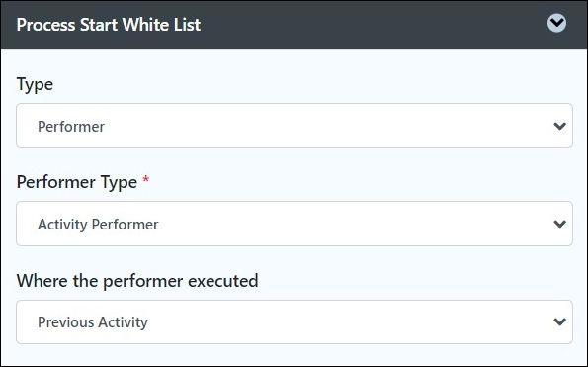Select the Previous Activity value text
Screen dimensions: 588x367
[x=93, y=322]
